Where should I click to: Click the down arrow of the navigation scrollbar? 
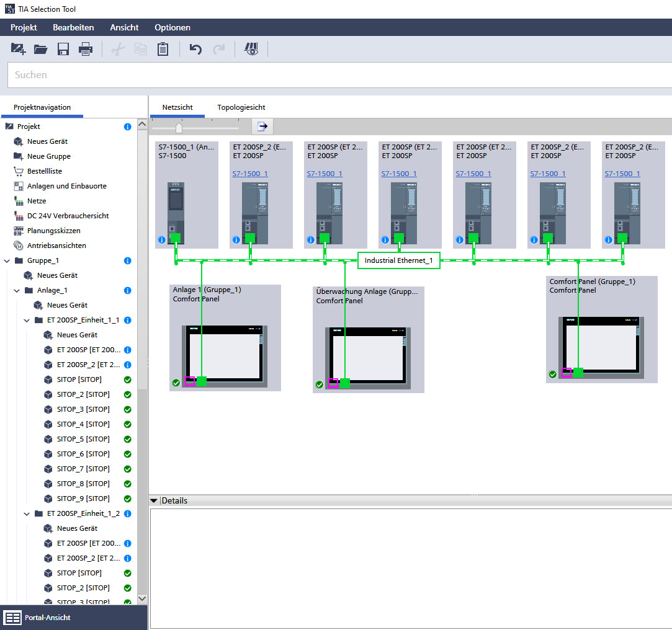tap(142, 599)
